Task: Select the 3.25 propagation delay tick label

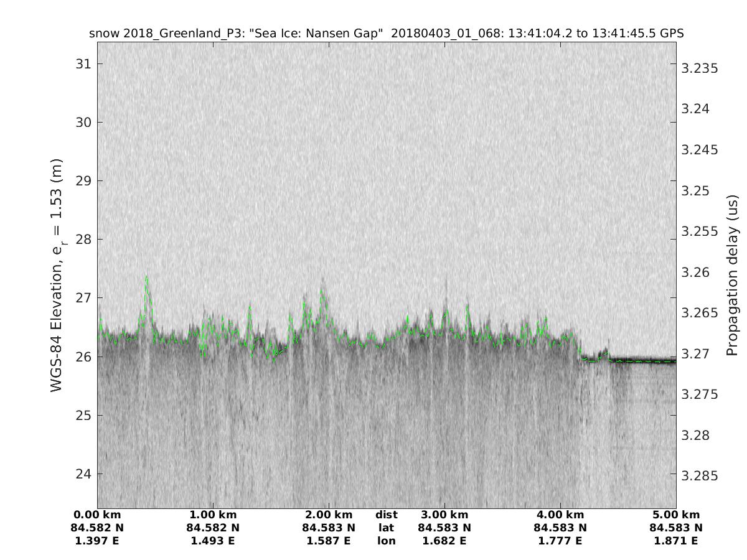Action: coord(697,190)
